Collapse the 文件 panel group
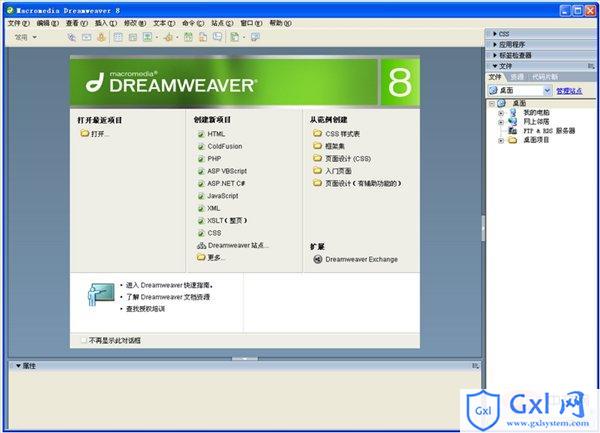This screenshot has width=600, height=433. 495,66
